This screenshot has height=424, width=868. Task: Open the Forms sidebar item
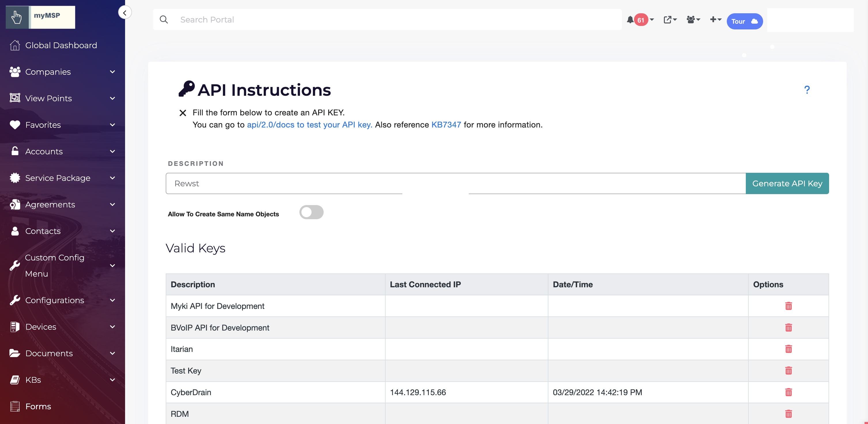pos(38,406)
